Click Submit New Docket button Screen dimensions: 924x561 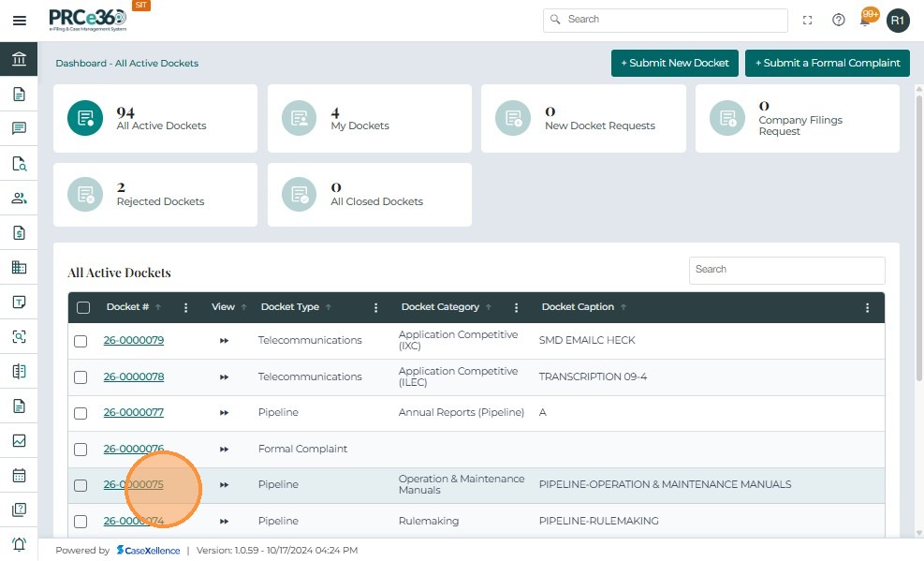(x=673, y=63)
